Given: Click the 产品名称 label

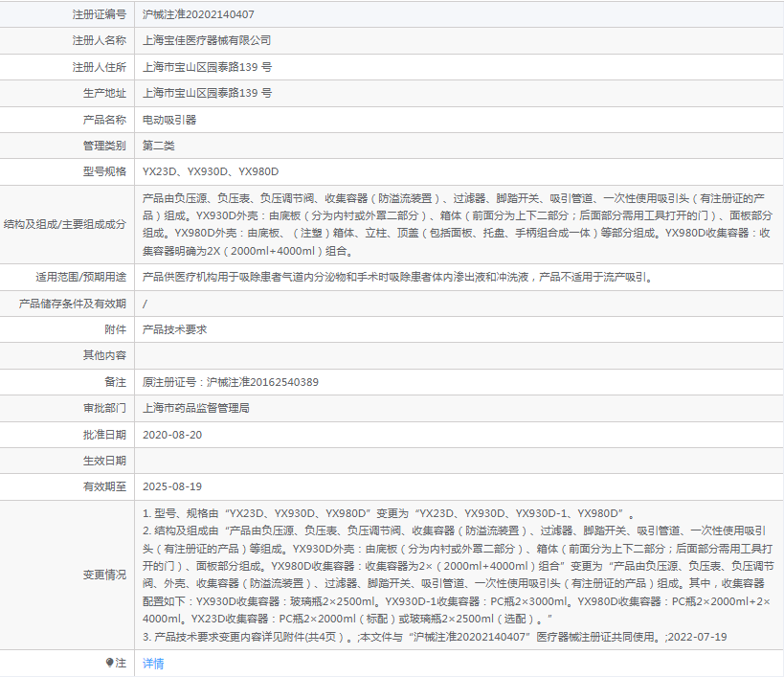Looking at the screenshot, I should coord(104,120).
